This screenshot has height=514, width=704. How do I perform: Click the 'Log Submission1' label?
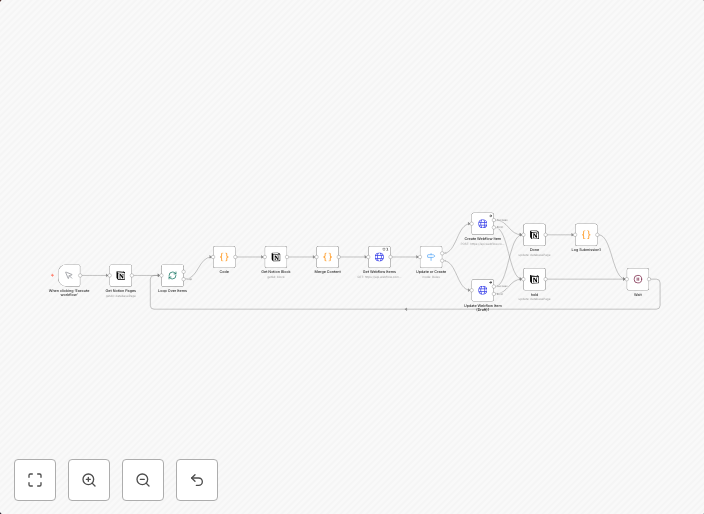click(586, 250)
